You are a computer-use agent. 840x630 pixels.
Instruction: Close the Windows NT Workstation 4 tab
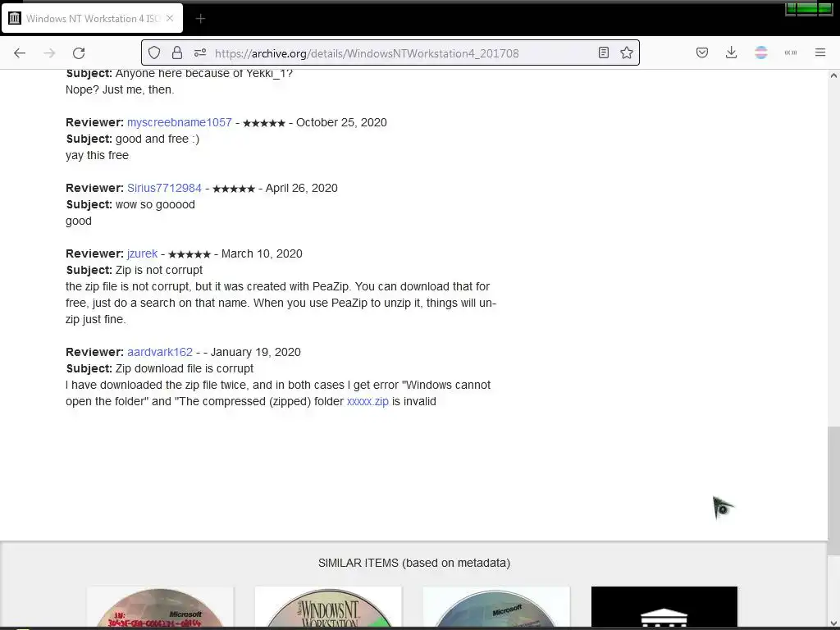170,18
